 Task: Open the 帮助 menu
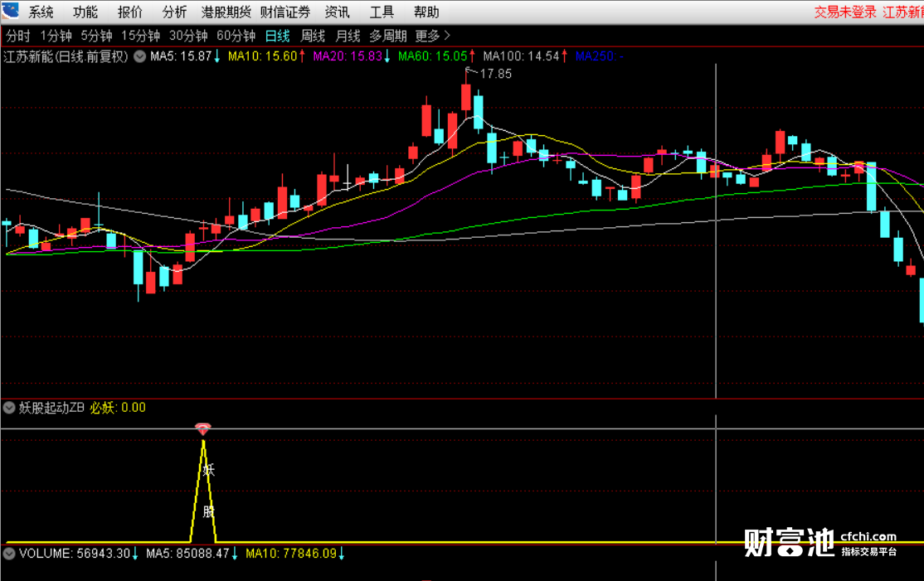(426, 12)
